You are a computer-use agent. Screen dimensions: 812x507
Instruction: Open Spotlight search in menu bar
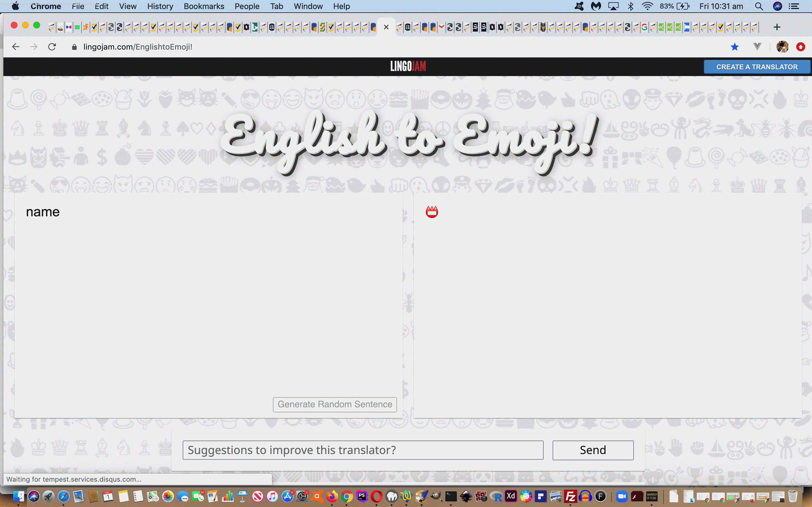click(759, 6)
